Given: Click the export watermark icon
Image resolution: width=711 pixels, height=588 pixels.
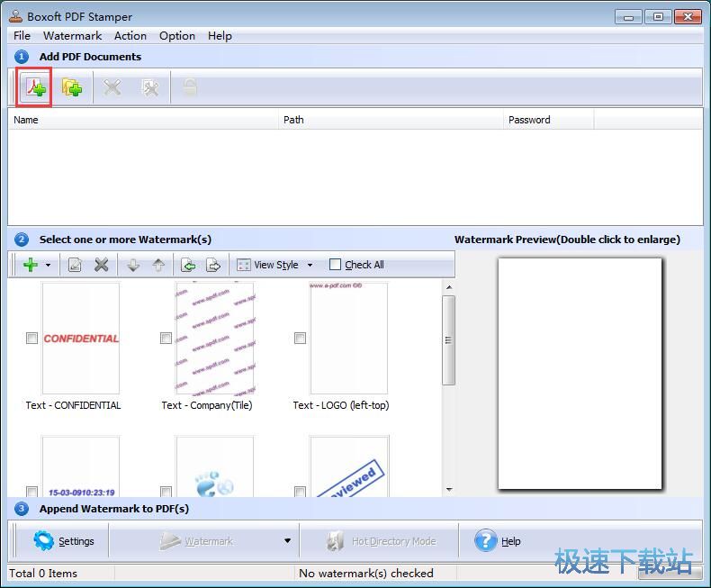Looking at the screenshot, I should click(213, 265).
